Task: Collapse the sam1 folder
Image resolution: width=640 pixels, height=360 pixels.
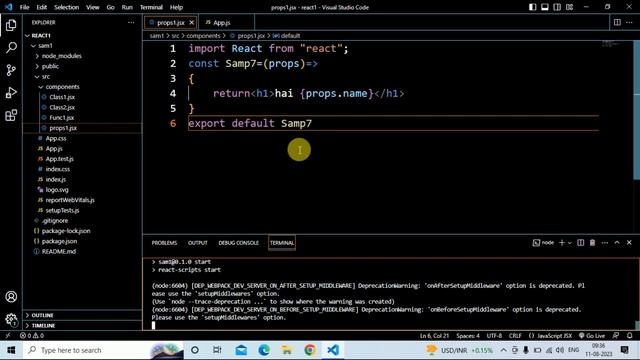Action: [x=82, y=46]
